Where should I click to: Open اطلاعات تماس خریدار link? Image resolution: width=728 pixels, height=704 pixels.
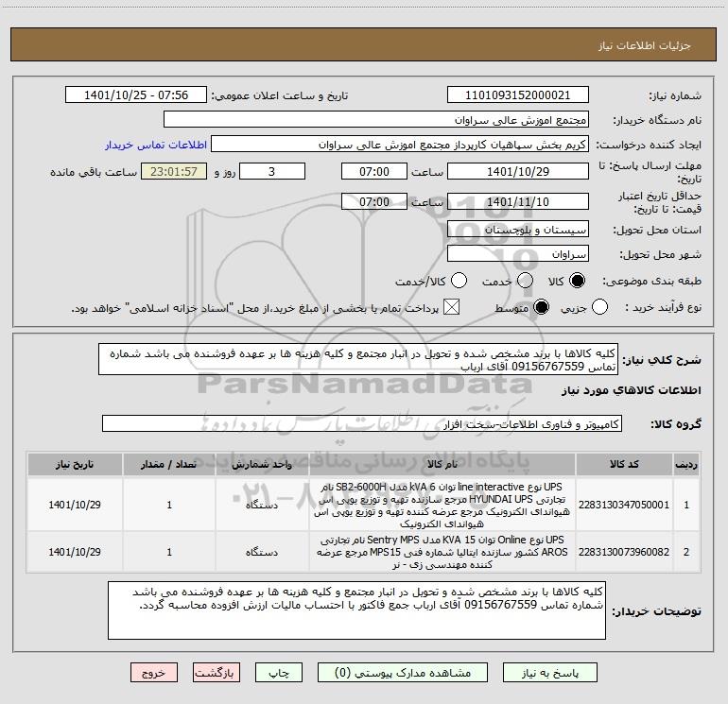(156, 145)
